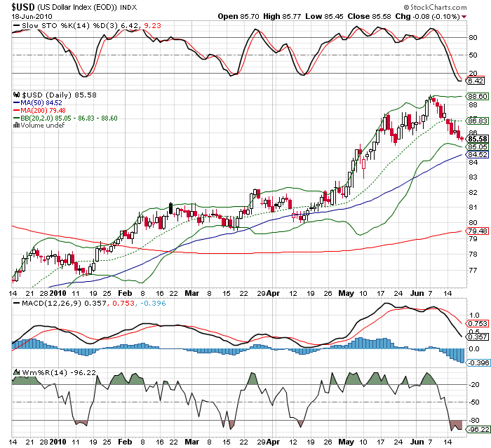Click the 84.52 blue MA price tag
The width and height of the screenshot is (491, 448).
coord(476,154)
